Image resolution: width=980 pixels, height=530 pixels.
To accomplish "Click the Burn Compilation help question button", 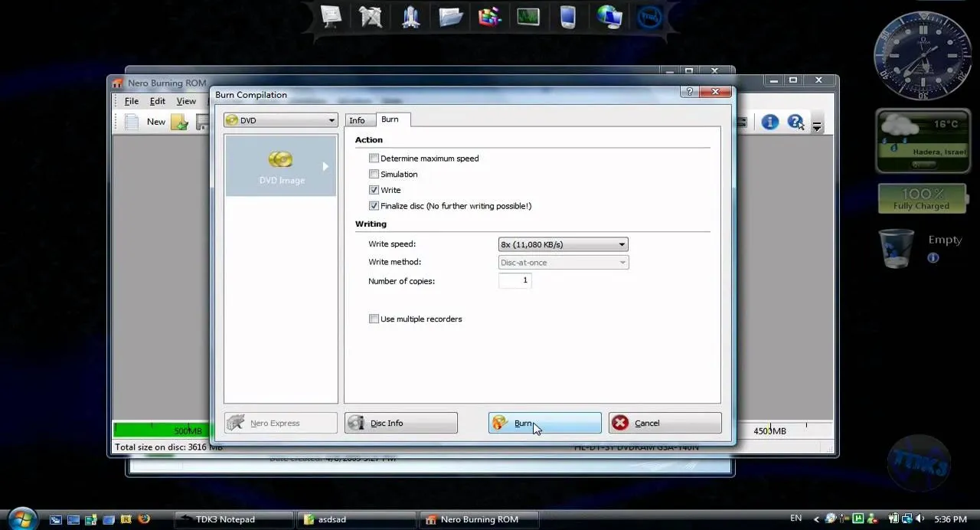I will point(690,92).
